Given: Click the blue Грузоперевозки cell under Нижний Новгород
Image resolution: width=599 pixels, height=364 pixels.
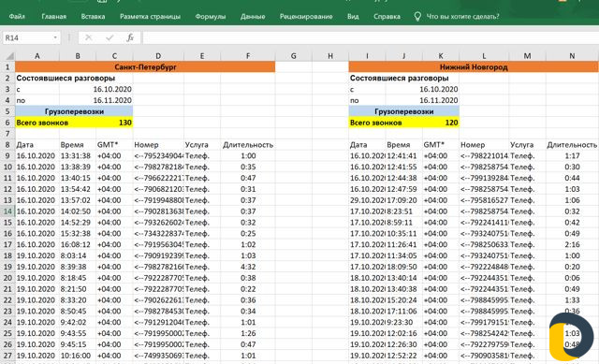Looking at the screenshot, I should coord(403,111).
